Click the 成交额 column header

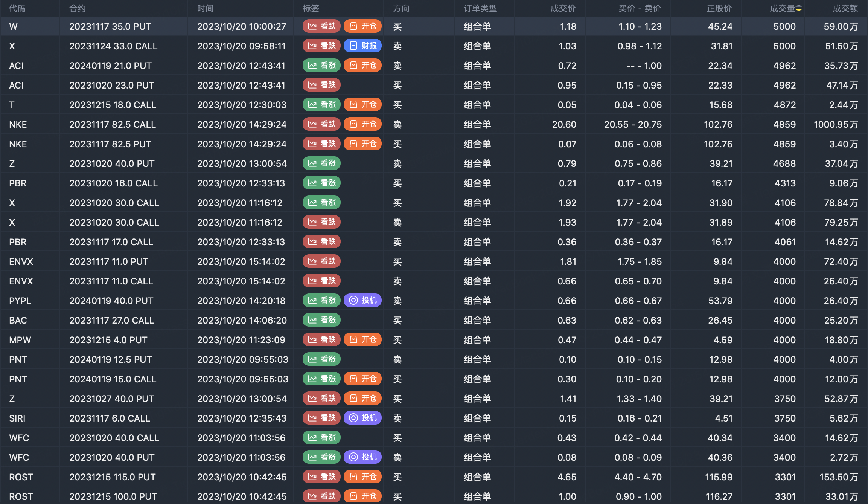tap(845, 8)
